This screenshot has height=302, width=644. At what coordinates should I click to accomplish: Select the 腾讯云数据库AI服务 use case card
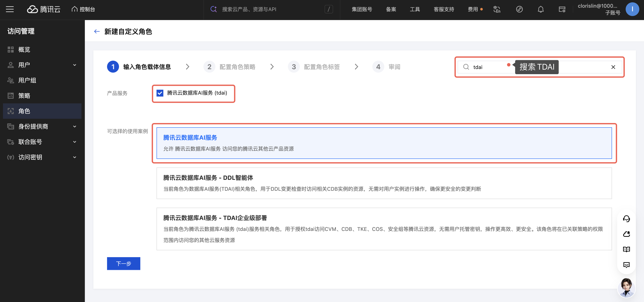[x=384, y=143]
